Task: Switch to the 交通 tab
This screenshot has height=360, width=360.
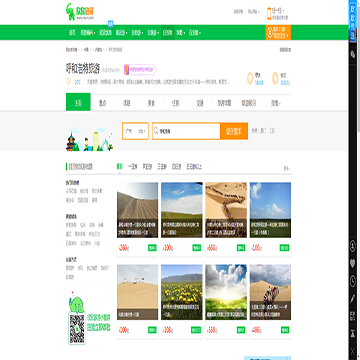Action: point(200,103)
